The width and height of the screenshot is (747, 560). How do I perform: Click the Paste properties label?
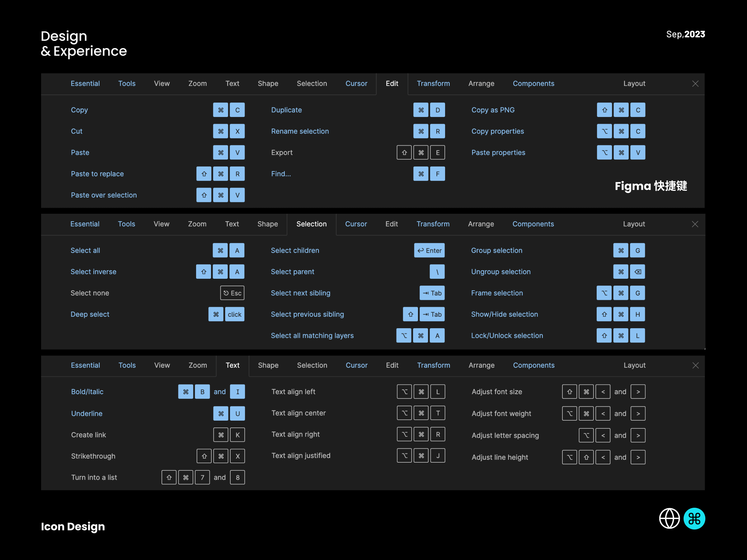[x=498, y=152]
